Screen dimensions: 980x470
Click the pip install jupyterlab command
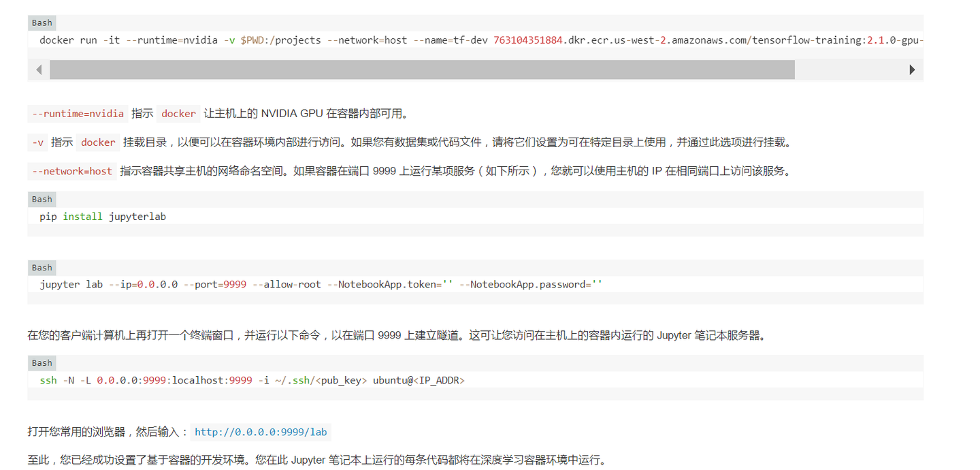click(103, 217)
